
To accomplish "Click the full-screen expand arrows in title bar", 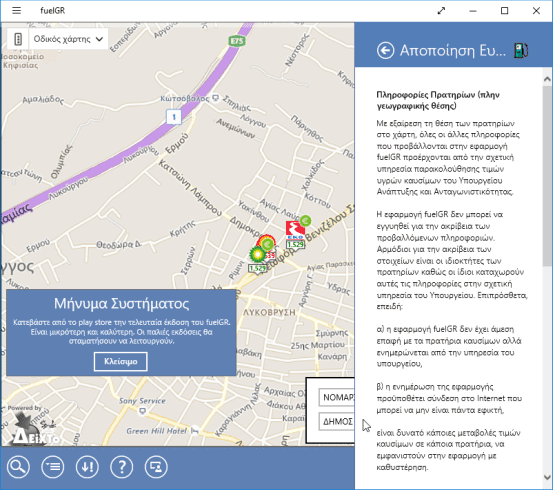I will (441, 11).
